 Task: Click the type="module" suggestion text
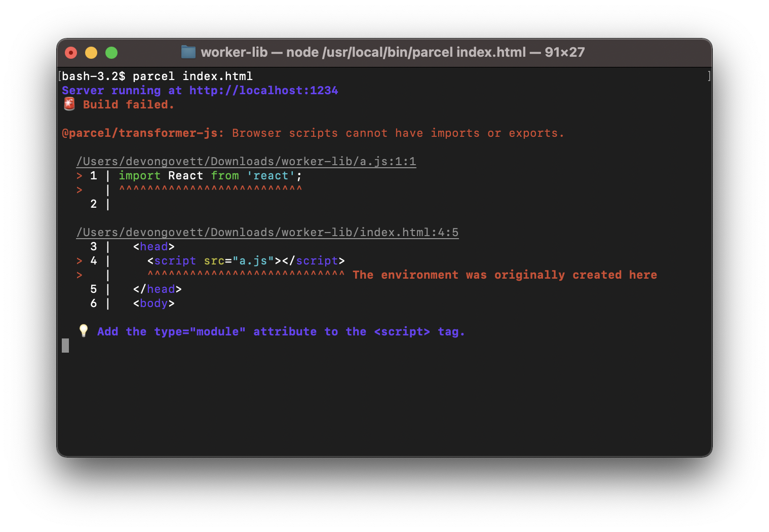coord(199,331)
